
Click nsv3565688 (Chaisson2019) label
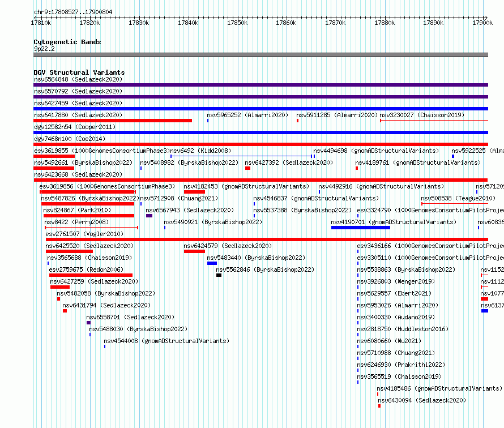tap(89, 258)
